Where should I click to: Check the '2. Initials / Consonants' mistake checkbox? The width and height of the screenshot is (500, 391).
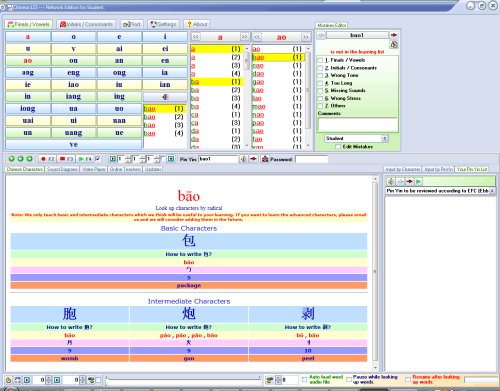pyautogui.click(x=320, y=68)
